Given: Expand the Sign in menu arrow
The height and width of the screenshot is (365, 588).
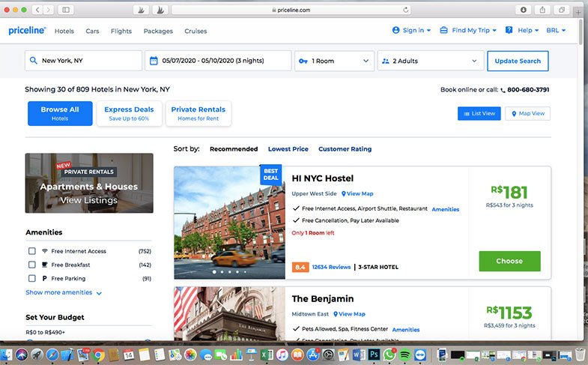Looking at the screenshot, I should 428,31.
